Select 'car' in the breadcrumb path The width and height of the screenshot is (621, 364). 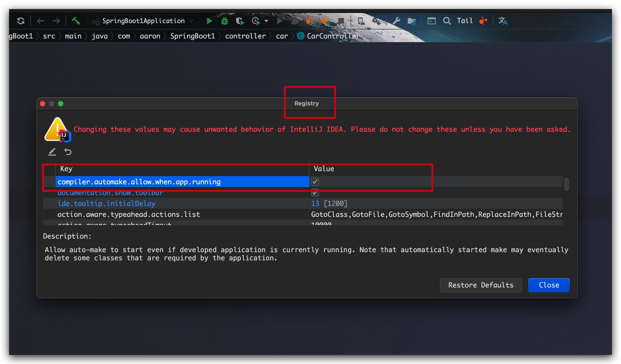click(282, 36)
